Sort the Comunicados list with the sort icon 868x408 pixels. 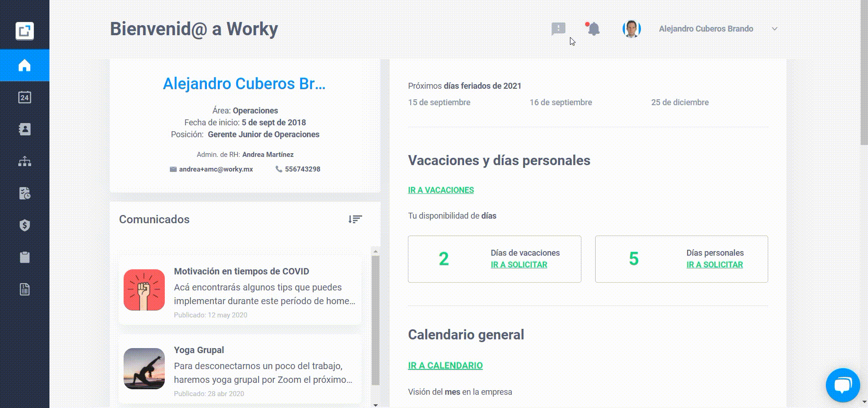(x=355, y=219)
